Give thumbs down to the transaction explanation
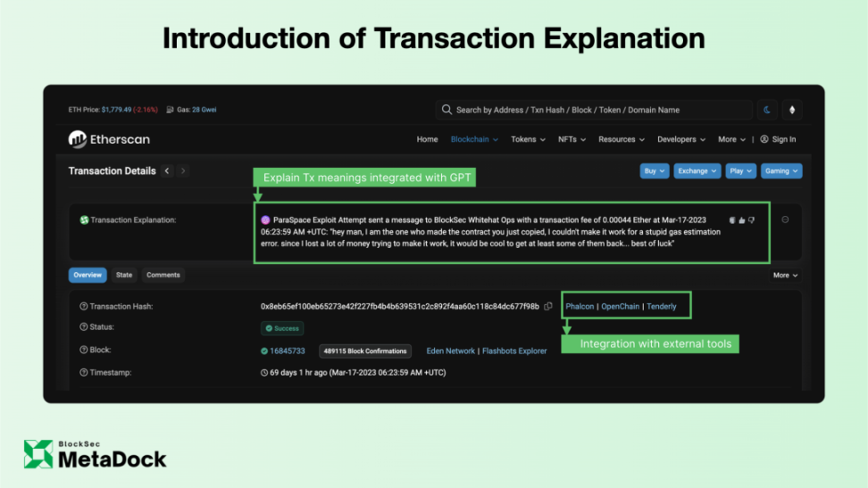The width and height of the screenshot is (868, 488). pyautogui.click(x=751, y=220)
